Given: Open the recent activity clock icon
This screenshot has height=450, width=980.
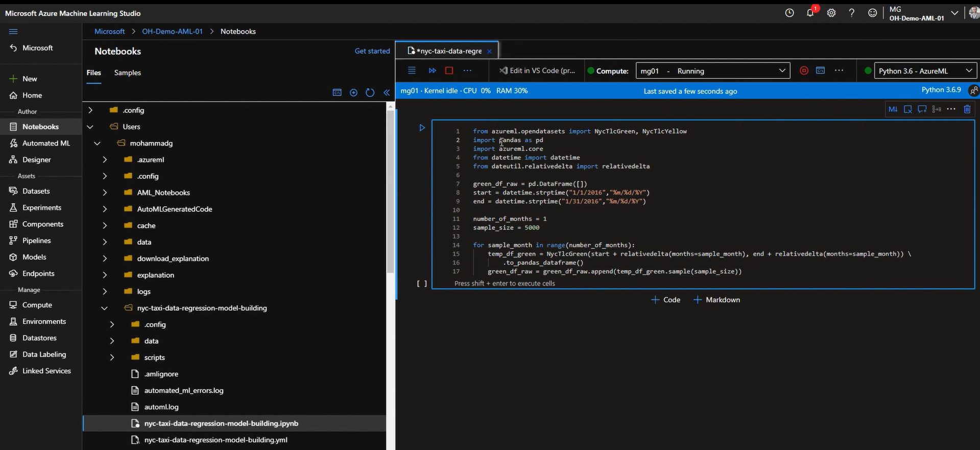Looking at the screenshot, I should point(790,13).
